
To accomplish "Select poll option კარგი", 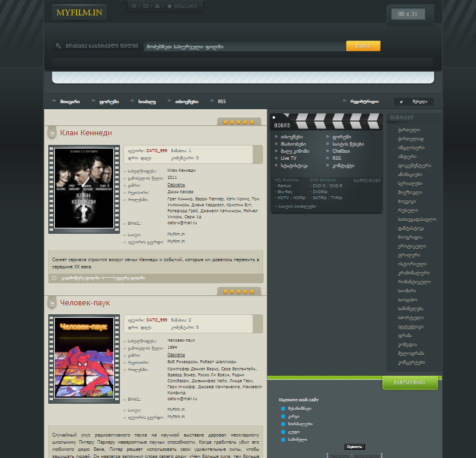I will 283,416.
